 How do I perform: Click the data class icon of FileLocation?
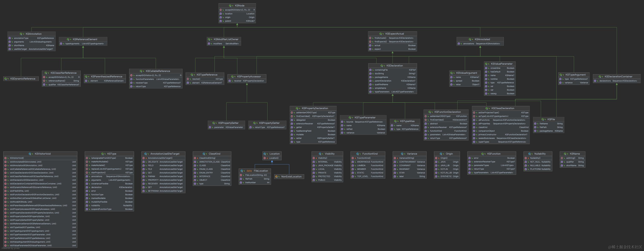[x=242, y=171]
